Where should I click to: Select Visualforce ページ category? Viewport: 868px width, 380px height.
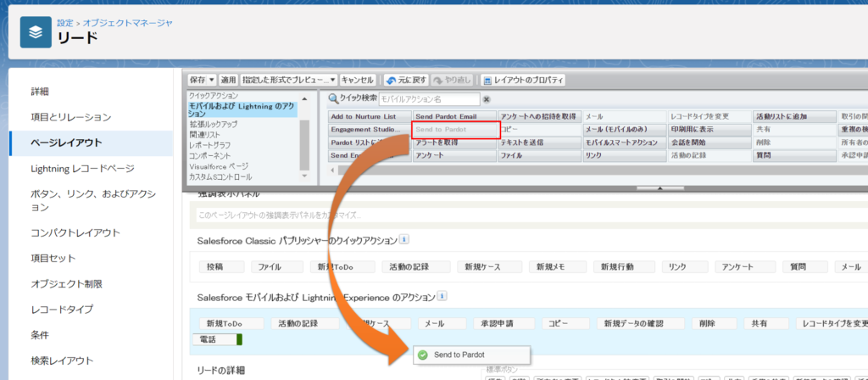[218, 166]
